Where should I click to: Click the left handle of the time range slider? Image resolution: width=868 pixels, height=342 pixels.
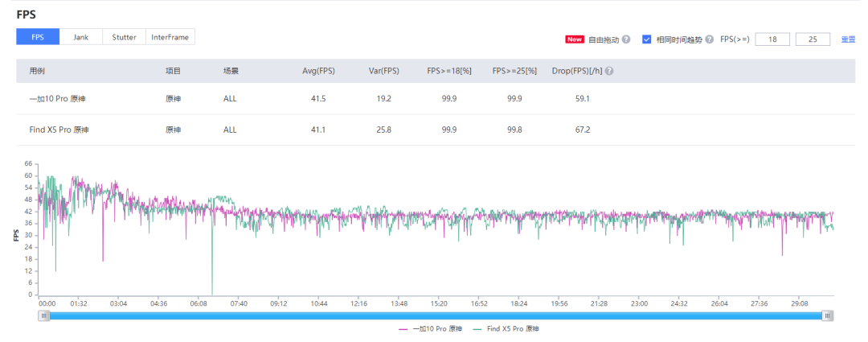[44, 316]
